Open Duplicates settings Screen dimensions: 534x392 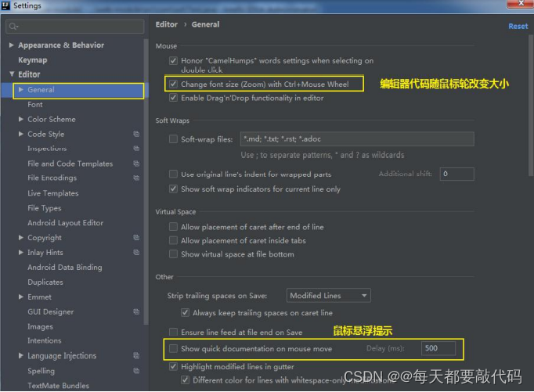point(45,282)
